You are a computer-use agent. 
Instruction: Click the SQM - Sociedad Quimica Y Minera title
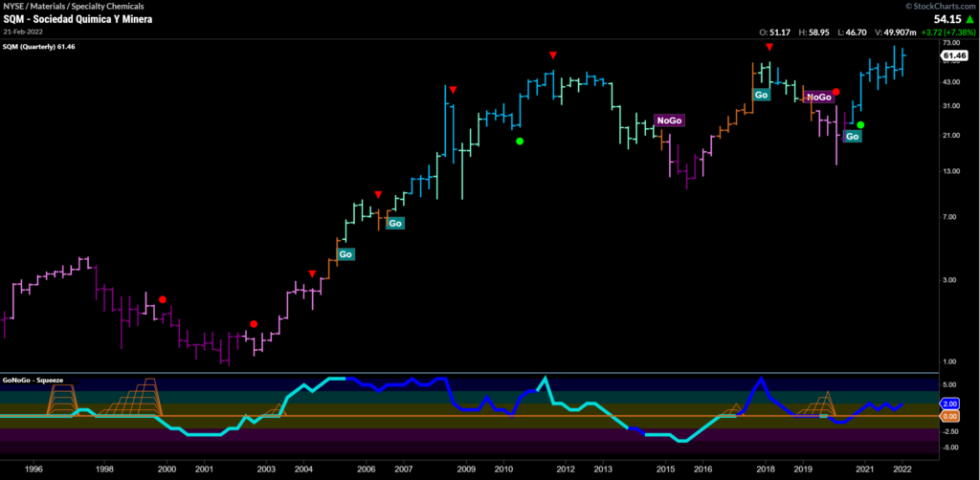click(x=78, y=19)
